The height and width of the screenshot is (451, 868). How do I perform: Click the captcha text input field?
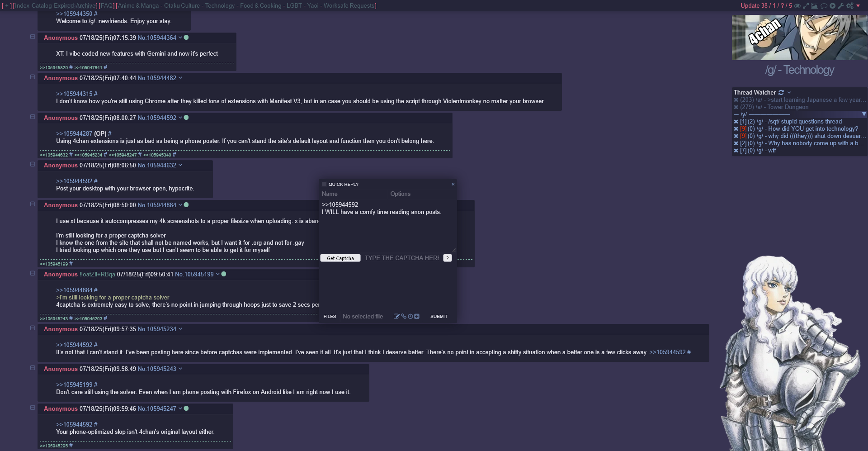point(401,258)
